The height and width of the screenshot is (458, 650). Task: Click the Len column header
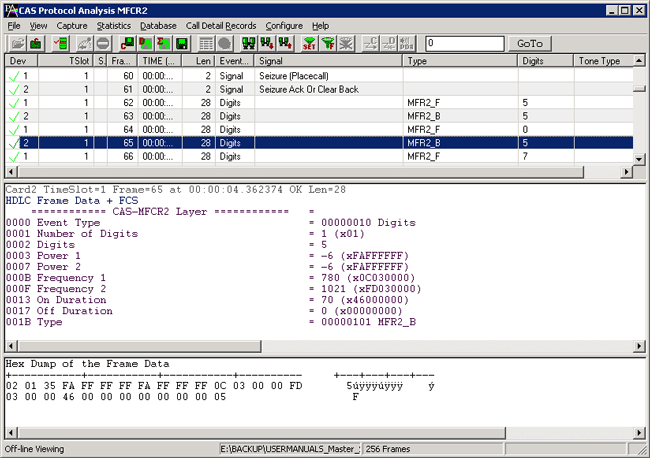199,61
